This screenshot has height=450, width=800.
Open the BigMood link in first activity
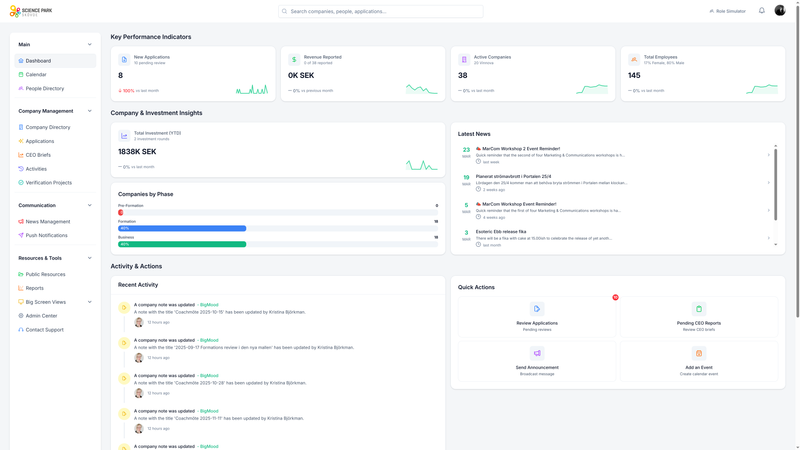click(209, 305)
